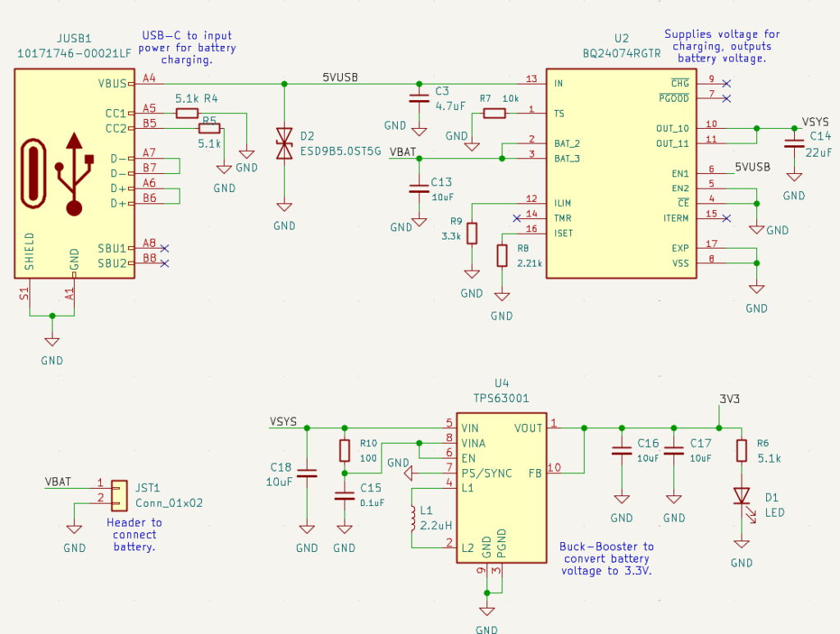Click the 5VUSB net label near EN1

click(752, 166)
